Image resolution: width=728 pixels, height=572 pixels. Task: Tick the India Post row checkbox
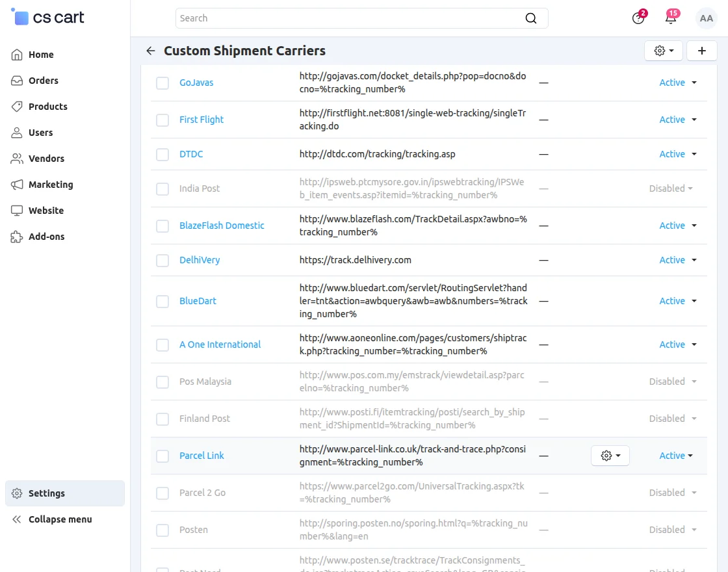tap(162, 189)
